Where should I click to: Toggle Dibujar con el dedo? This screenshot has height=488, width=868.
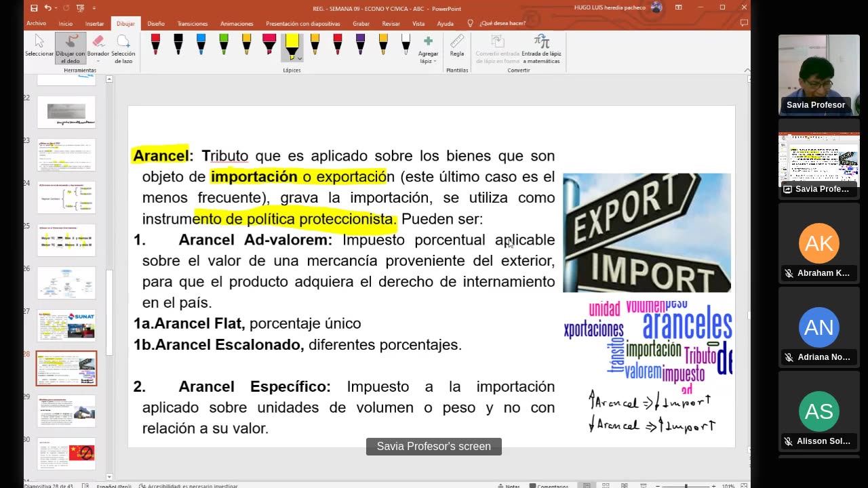point(71,48)
